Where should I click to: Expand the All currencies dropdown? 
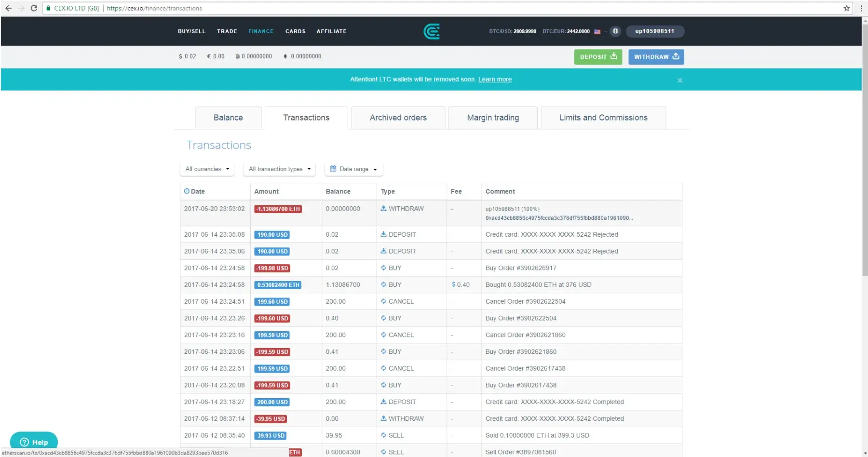click(x=207, y=169)
